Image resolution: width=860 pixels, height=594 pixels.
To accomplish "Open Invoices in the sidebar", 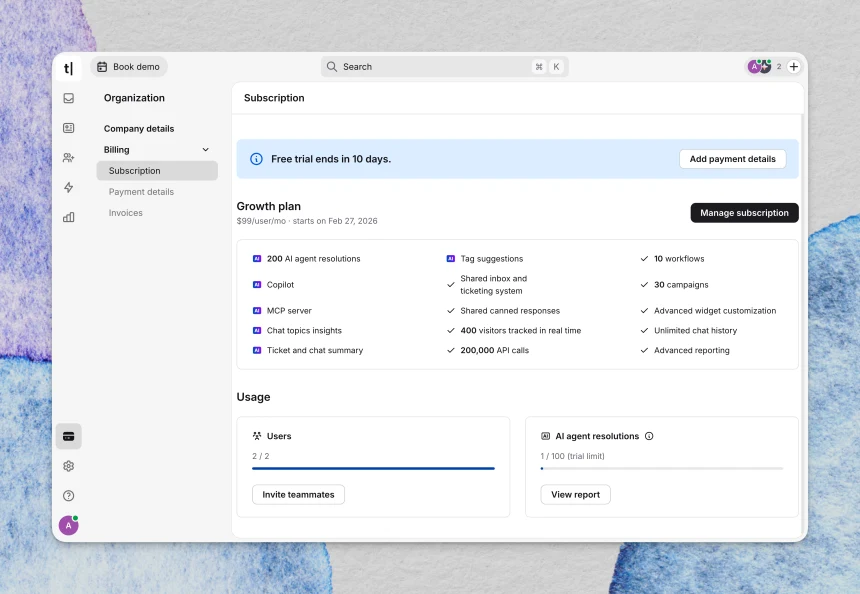I will click(x=126, y=213).
